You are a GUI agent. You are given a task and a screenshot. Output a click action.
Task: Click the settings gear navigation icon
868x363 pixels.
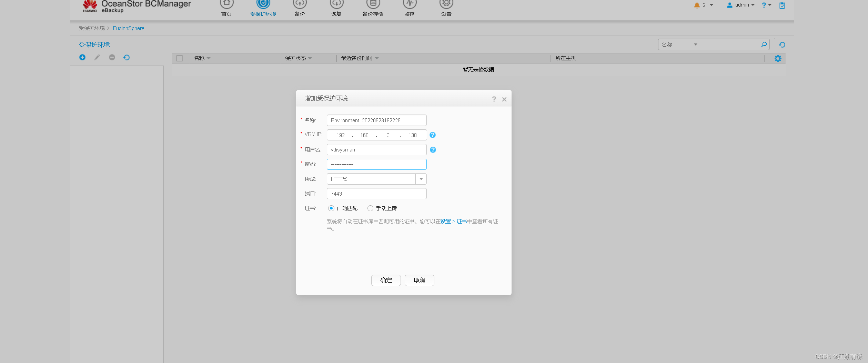[x=446, y=4]
